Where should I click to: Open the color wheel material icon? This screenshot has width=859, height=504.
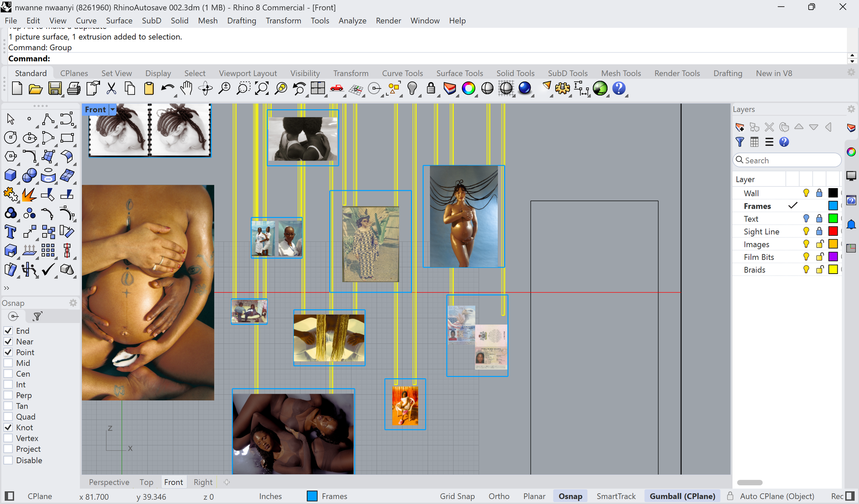point(468,89)
